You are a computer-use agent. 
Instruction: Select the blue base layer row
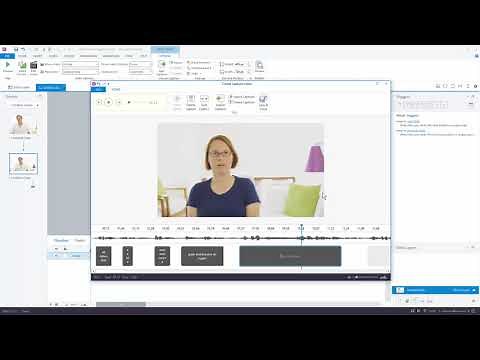(435, 290)
